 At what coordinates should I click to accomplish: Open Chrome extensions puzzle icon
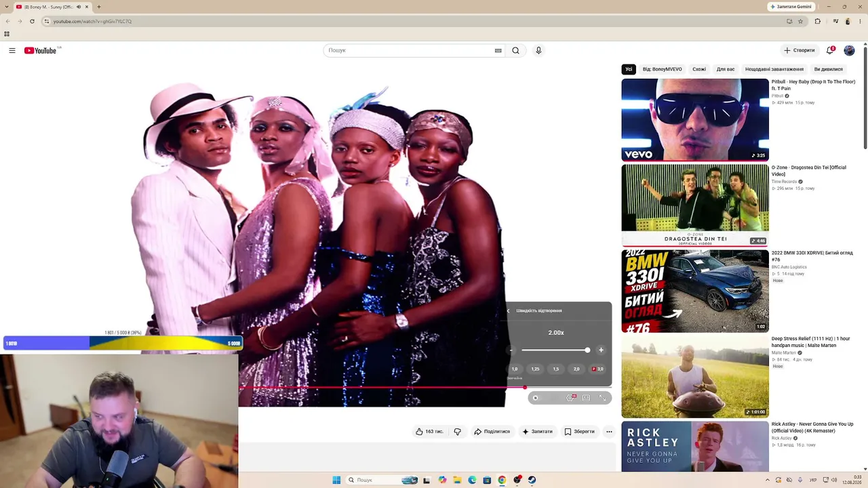pos(817,21)
